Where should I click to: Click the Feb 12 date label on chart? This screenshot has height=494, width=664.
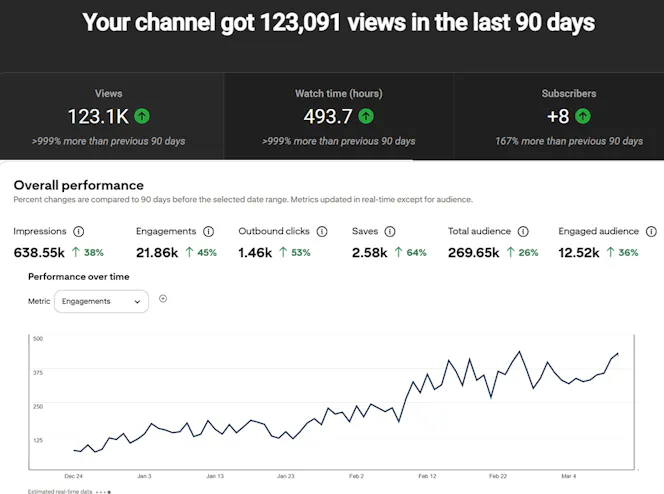point(427,476)
